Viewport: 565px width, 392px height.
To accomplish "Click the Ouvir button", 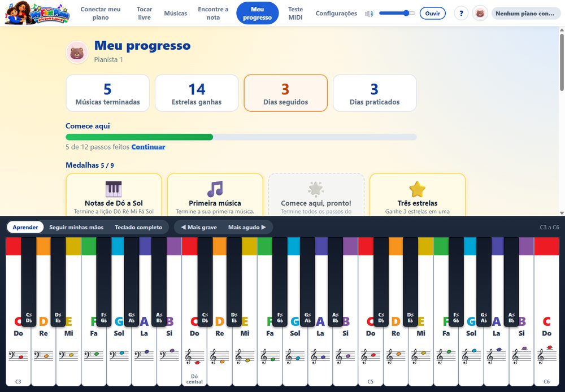I will pos(432,14).
